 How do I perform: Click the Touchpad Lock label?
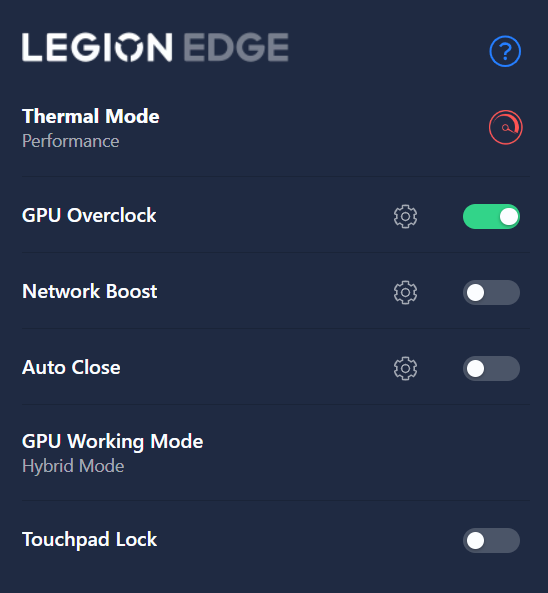pos(90,540)
